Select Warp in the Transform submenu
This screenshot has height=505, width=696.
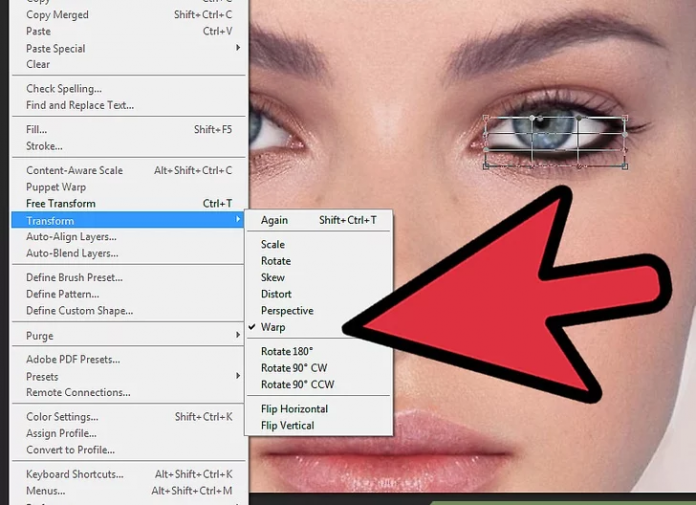coord(273,327)
